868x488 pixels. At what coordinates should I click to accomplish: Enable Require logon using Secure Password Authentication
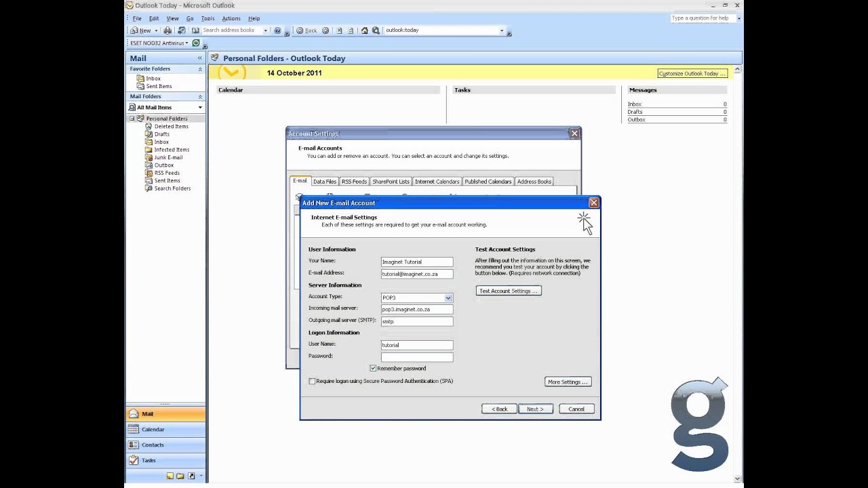point(312,381)
